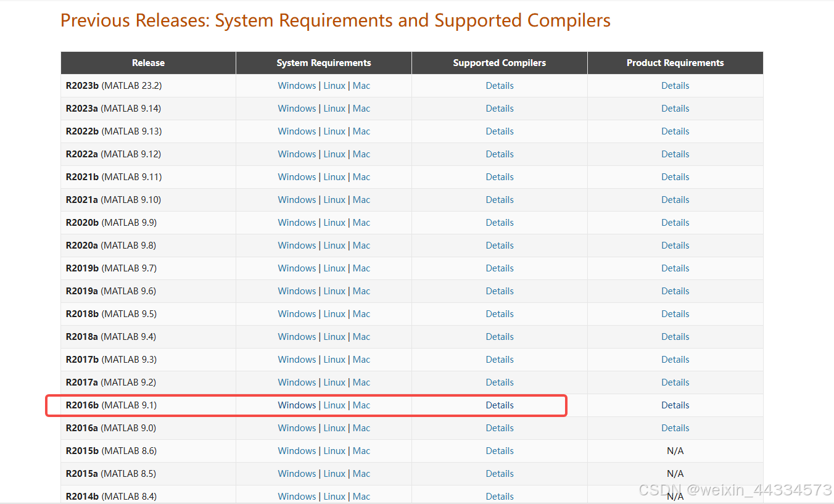834x504 pixels.
Task: Open Windows requirements for R2017b
Action: point(297,360)
